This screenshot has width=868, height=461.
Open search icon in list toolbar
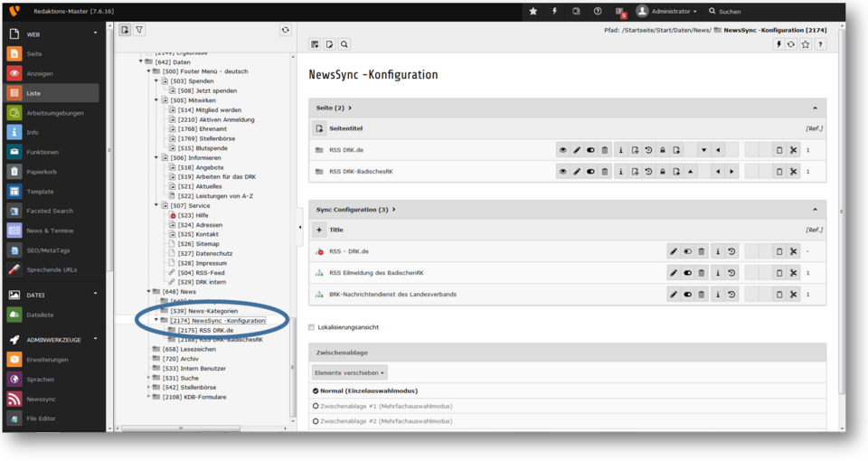(344, 44)
